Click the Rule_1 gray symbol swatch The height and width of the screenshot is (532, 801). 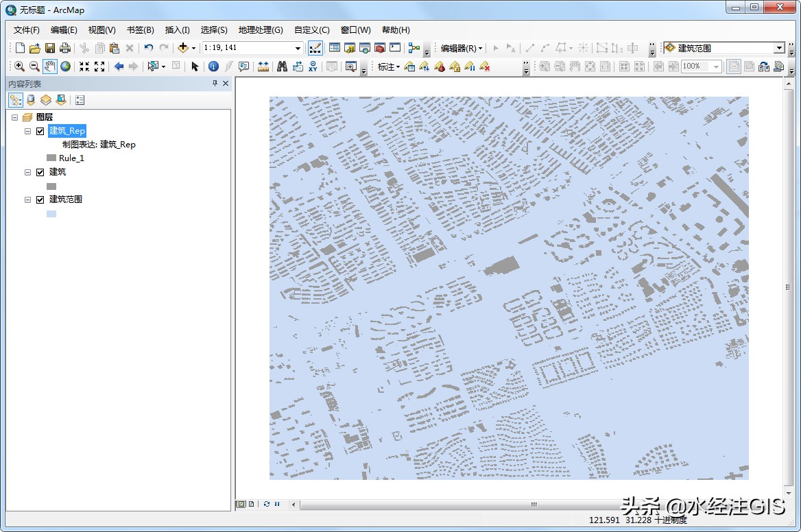point(51,158)
